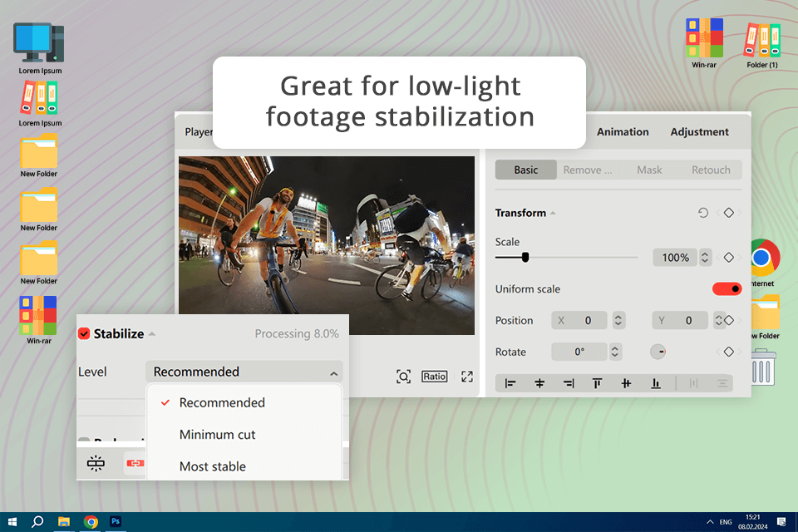
Task: Click the ENG language indicator
Action: 726,522
